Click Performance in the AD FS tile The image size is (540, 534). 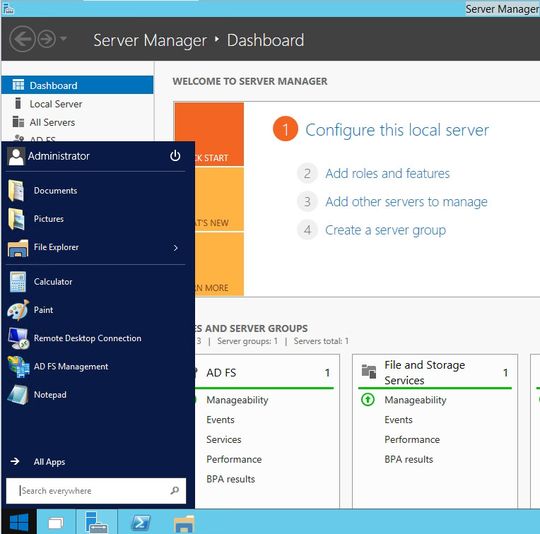point(234,459)
